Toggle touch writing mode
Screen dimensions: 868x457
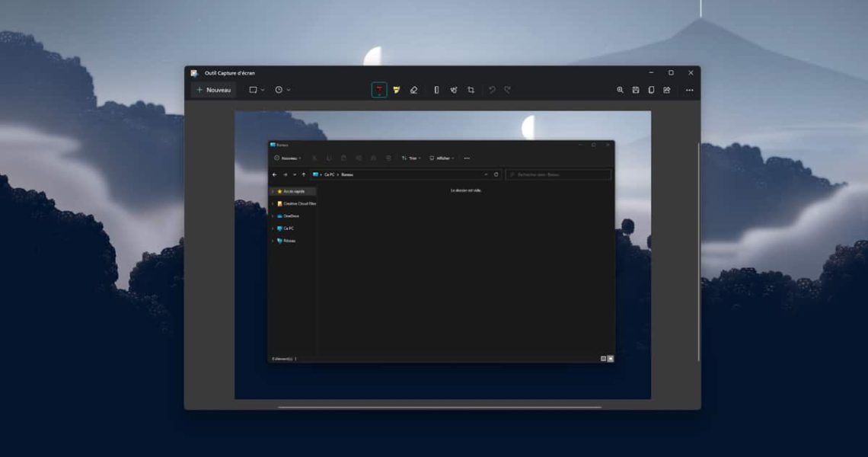(x=453, y=90)
